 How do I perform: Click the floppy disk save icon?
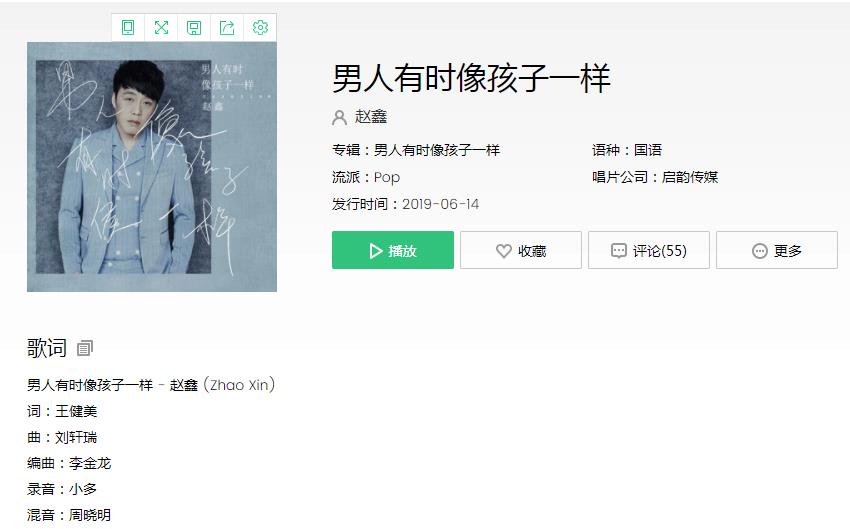[x=194, y=28]
